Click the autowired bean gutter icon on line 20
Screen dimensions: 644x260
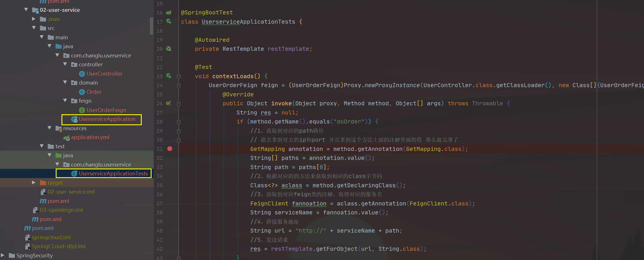[x=169, y=49]
